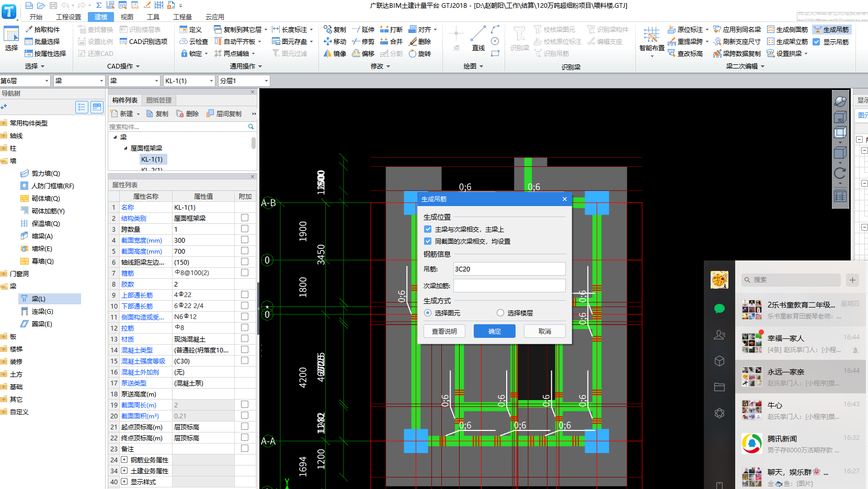Viewport: 868px width, 489px height.
Task: Click the 原位标注 in-place annotation tool
Action: [688, 30]
